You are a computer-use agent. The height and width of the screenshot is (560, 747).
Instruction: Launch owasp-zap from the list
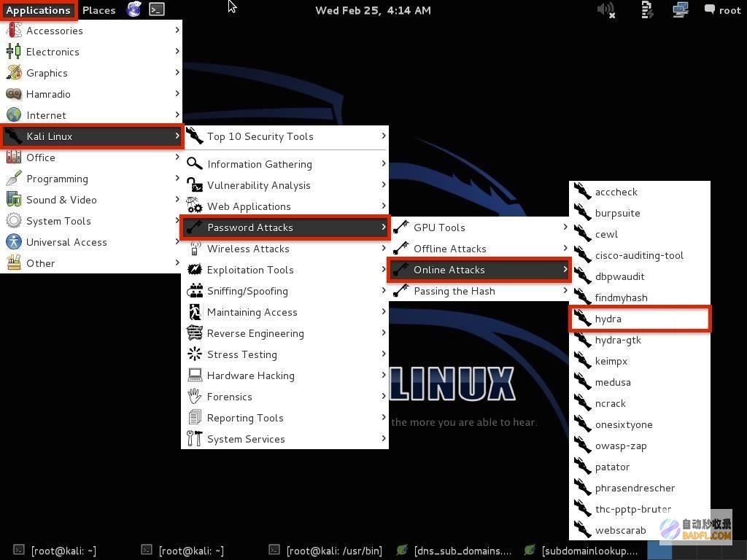tap(640, 446)
